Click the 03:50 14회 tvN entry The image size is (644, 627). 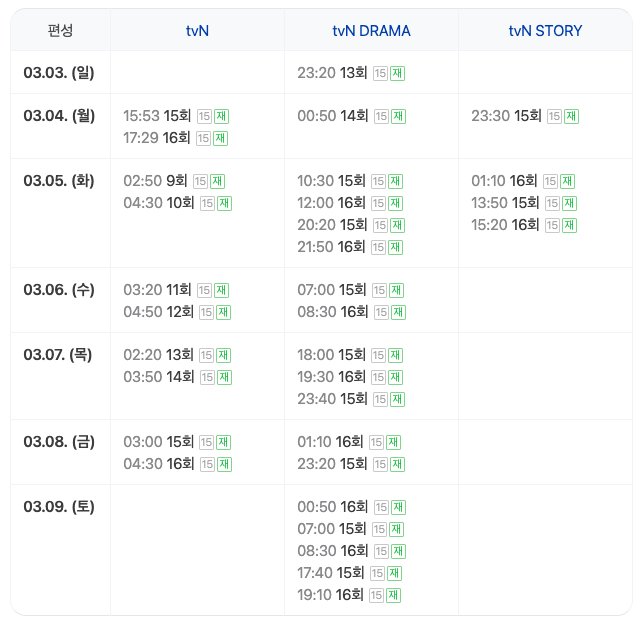[x=177, y=377]
